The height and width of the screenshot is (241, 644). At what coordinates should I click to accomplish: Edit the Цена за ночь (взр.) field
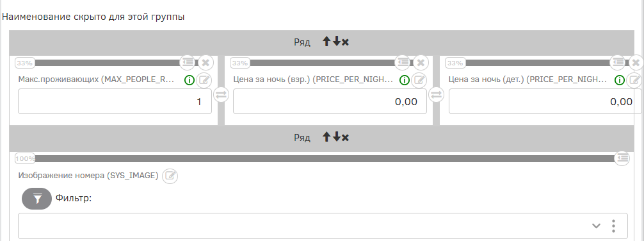(419, 79)
